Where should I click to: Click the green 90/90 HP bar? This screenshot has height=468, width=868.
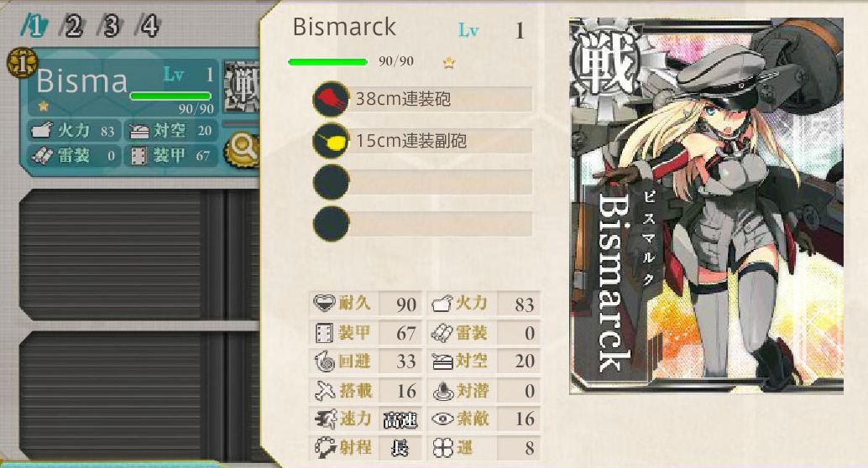coord(327,62)
